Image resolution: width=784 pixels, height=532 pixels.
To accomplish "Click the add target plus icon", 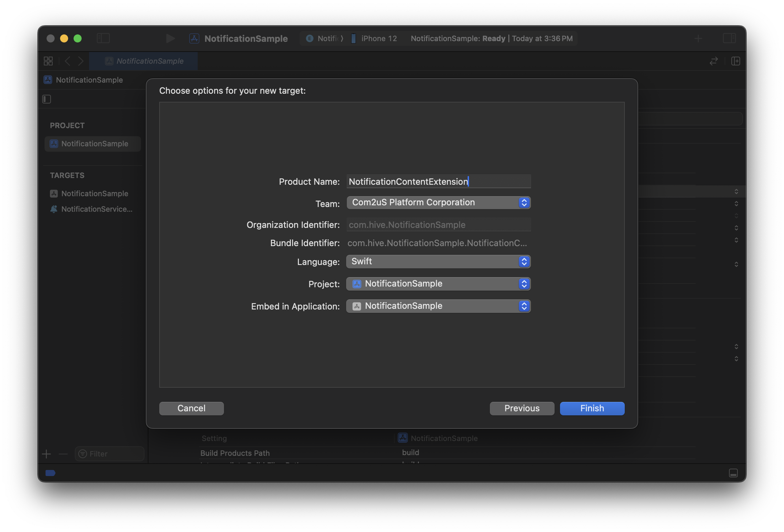I will [x=47, y=454].
